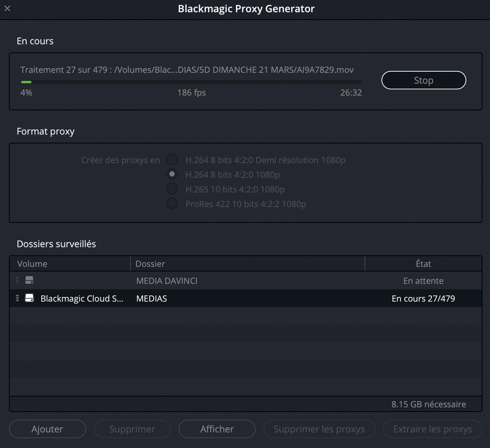Close the Proxy Generator window
This screenshot has width=490, height=448.
[7, 8]
